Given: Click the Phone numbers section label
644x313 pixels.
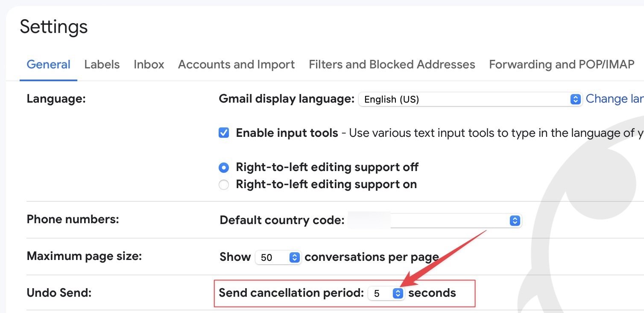Looking at the screenshot, I should 73,219.
